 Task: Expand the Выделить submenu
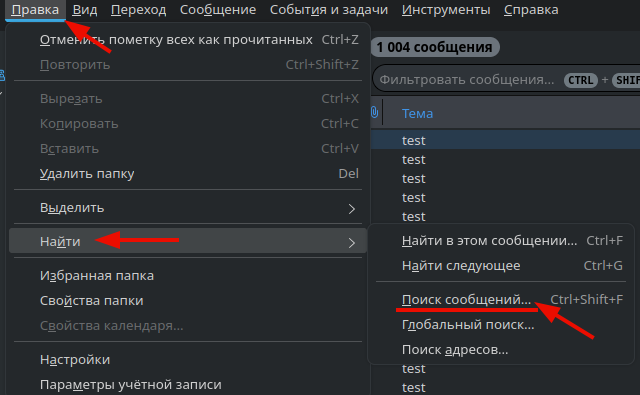[188, 208]
